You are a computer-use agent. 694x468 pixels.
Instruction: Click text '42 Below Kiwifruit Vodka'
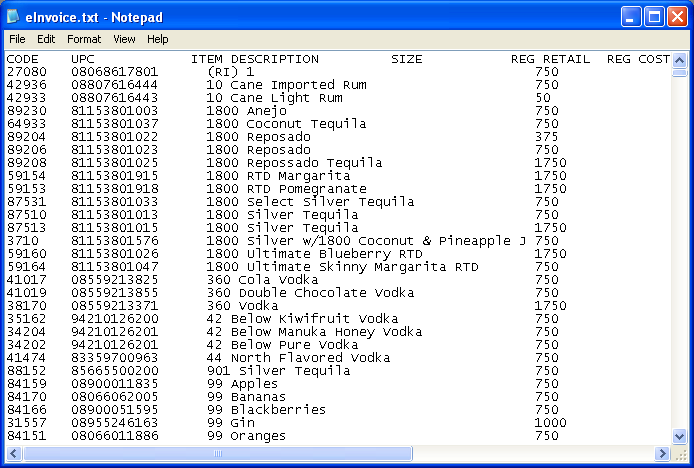(302, 319)
